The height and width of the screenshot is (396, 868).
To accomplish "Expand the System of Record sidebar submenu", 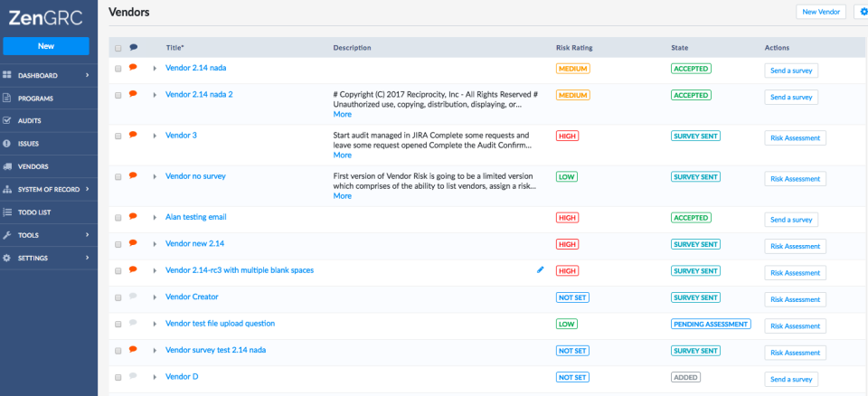I will 88,189.
